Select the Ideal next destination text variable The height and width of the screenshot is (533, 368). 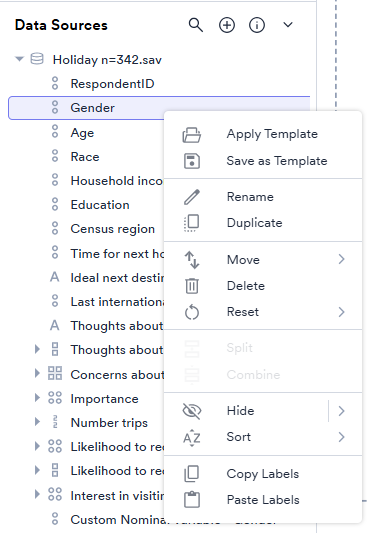117,278
